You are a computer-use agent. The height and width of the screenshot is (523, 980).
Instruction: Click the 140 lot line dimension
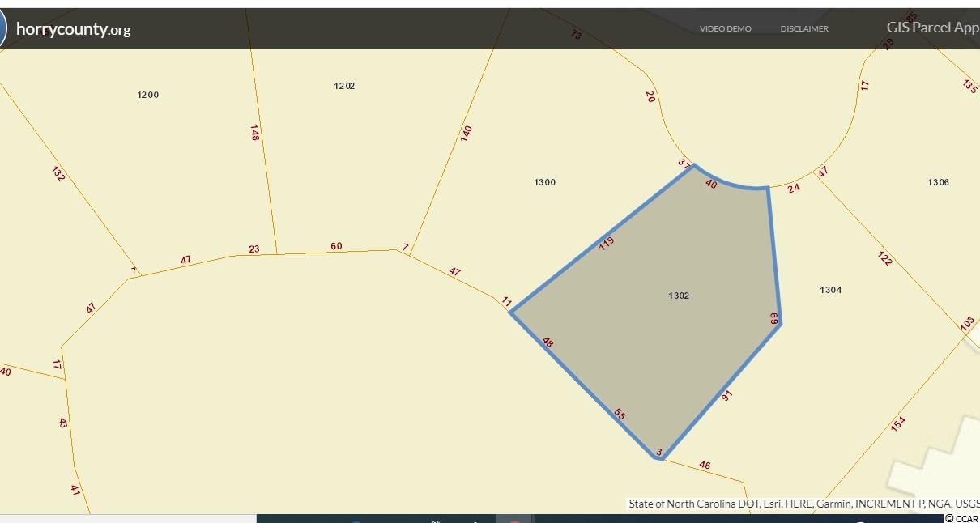[x=466, y=134]
